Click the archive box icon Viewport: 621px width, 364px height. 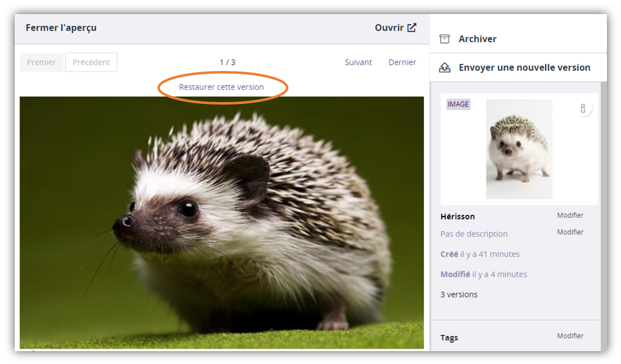445,39
